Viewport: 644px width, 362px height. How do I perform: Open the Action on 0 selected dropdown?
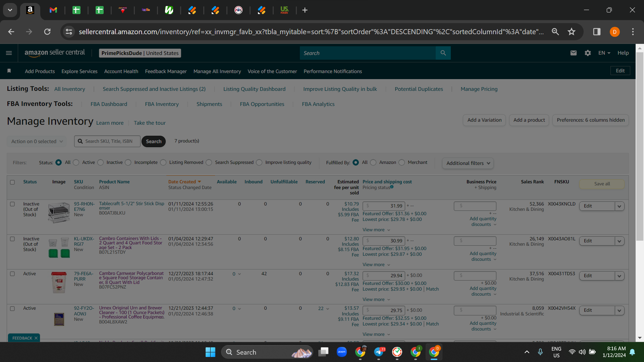[37, 141]
